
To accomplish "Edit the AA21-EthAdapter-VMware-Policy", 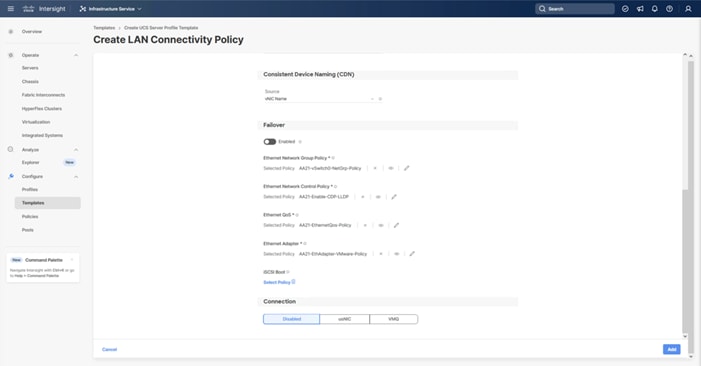I will click(x=412, y=254).
